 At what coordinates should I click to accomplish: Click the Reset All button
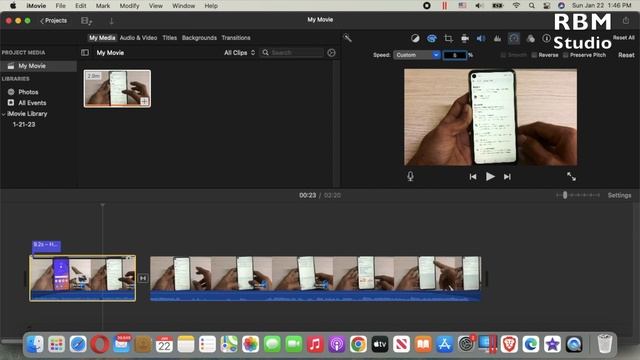pos(623,38)
